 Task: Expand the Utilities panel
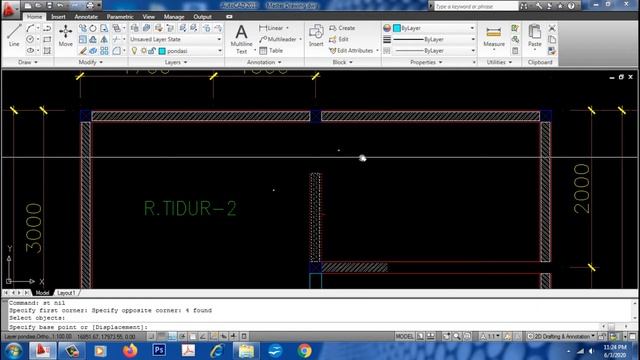pos(499,62)
